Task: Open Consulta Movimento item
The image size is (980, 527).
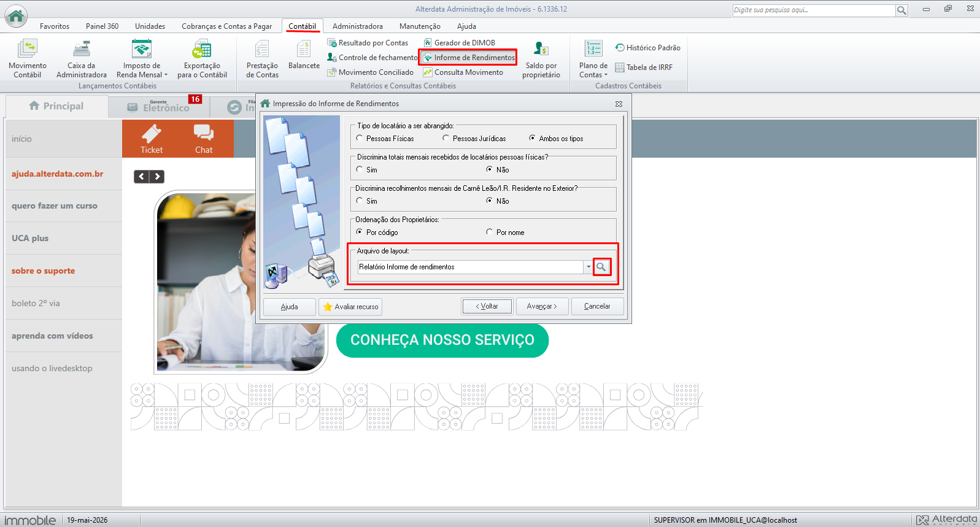Action: (463, 72)
